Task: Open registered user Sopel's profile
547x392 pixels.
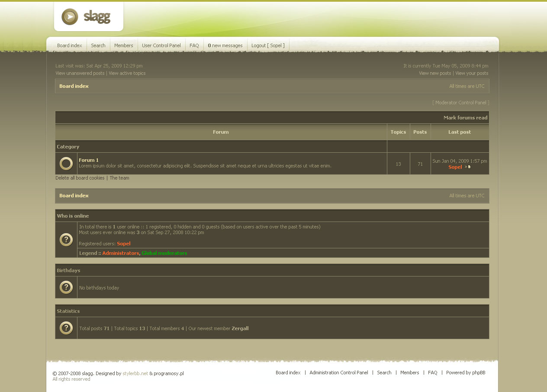Action: (124, 244)
